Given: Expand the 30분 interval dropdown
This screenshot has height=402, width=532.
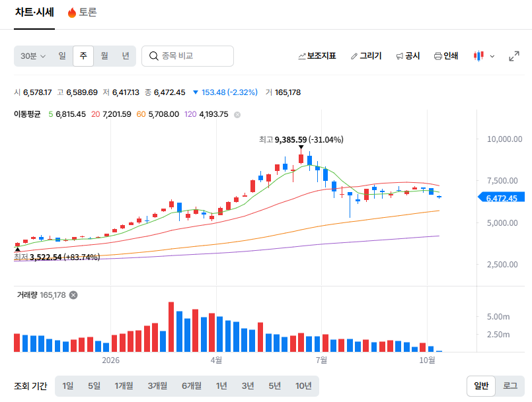Looking at the screenshot, I should pos(33,56).
